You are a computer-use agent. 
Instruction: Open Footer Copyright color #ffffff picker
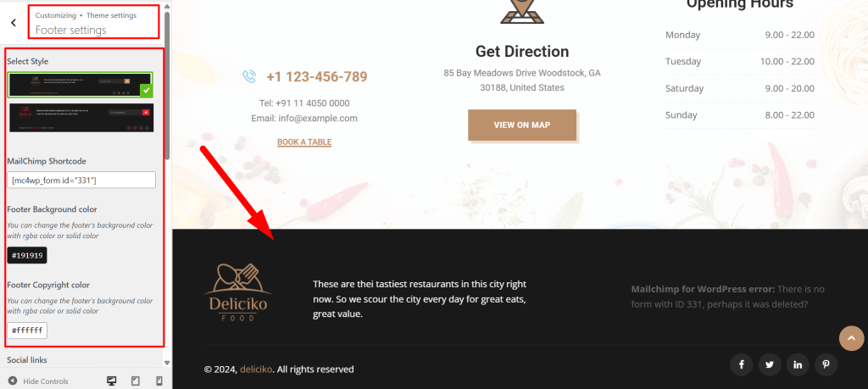[x=27, y=331]
